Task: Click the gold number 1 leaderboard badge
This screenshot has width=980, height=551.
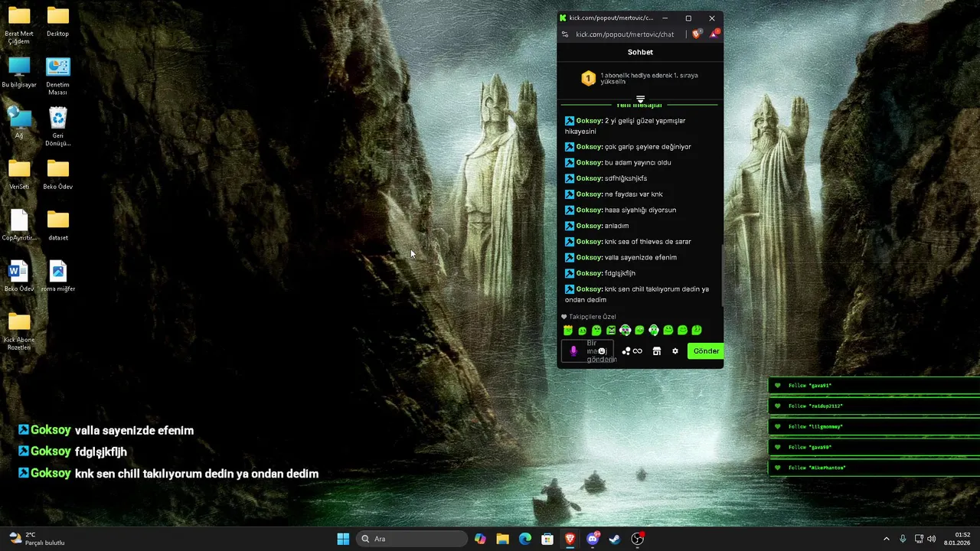Action: [588, 78]
